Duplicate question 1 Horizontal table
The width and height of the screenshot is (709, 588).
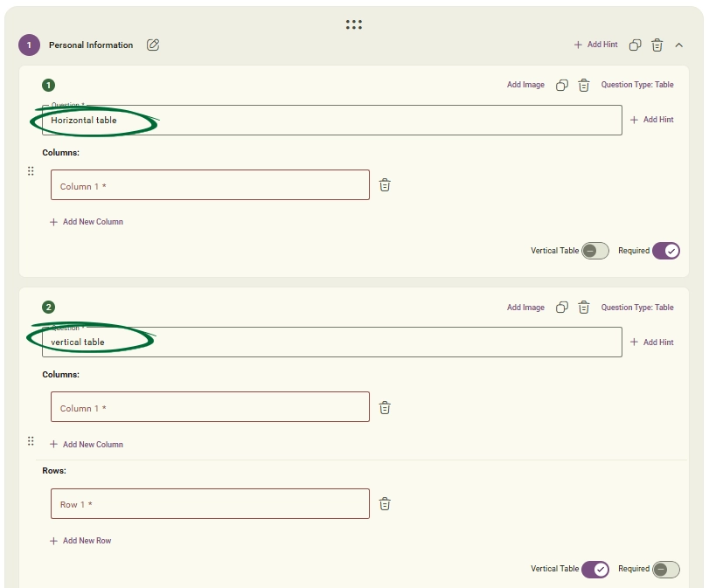click(561, 85)
